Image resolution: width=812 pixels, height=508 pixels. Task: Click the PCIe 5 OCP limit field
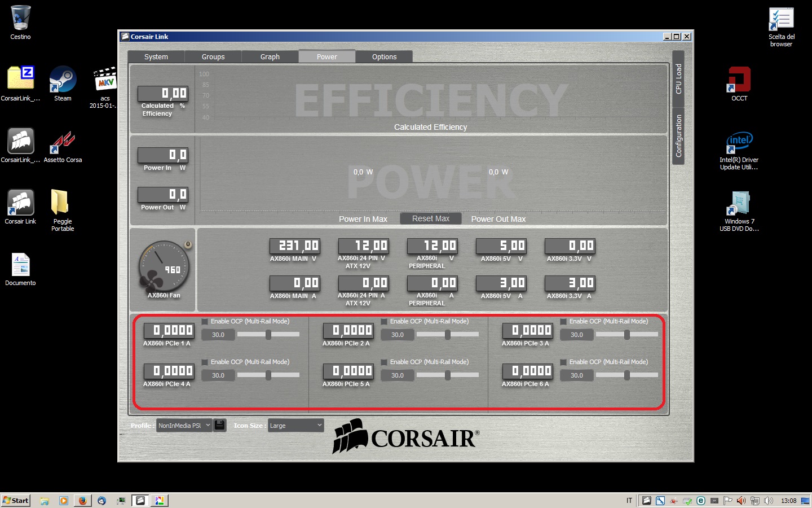click(x=398, y=375)
